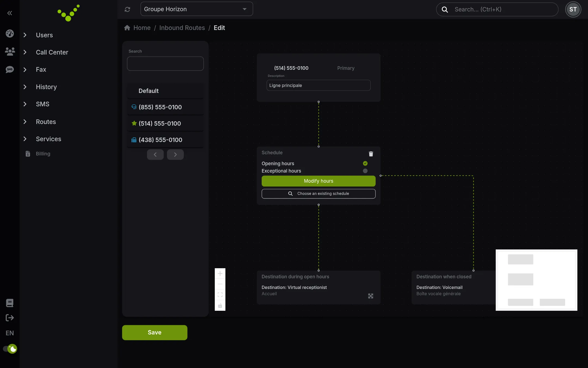Click the logout arrow icon

[10, 318]
